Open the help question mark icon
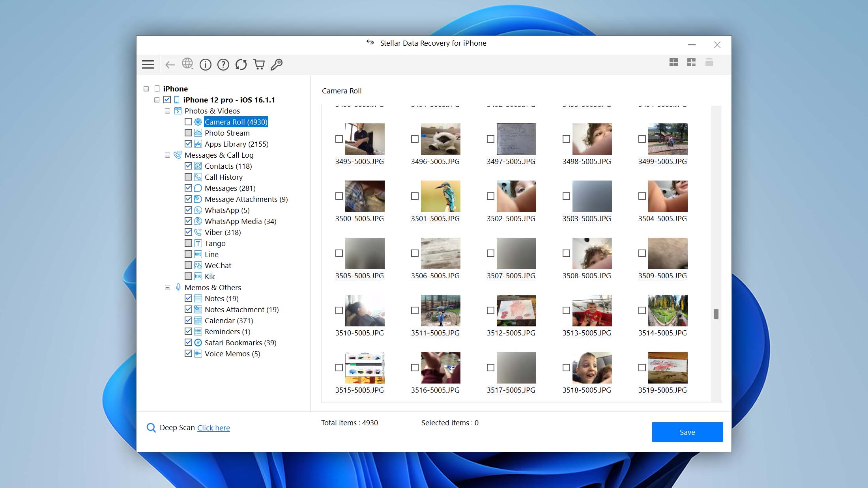 [223, 65]
